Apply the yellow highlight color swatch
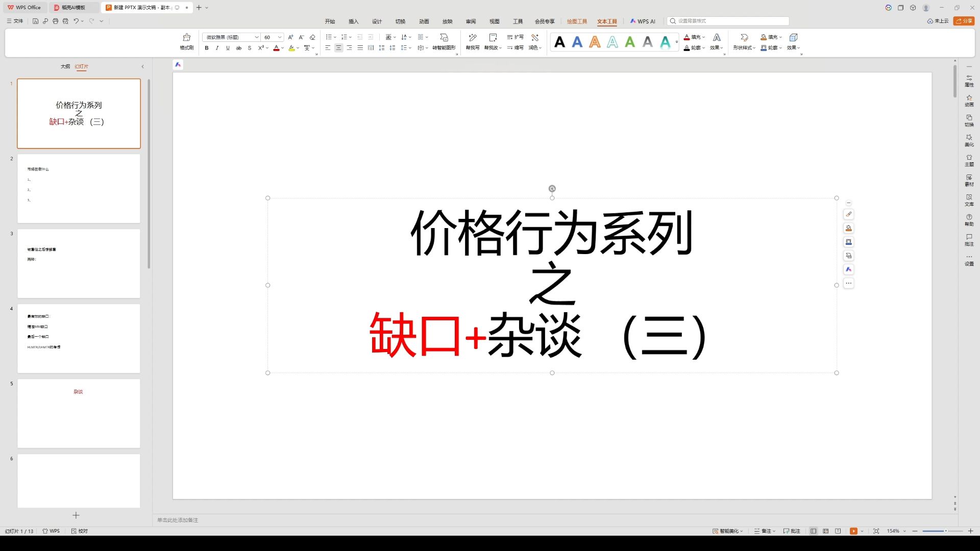This screenshot has width=980, height=551. 291,48
